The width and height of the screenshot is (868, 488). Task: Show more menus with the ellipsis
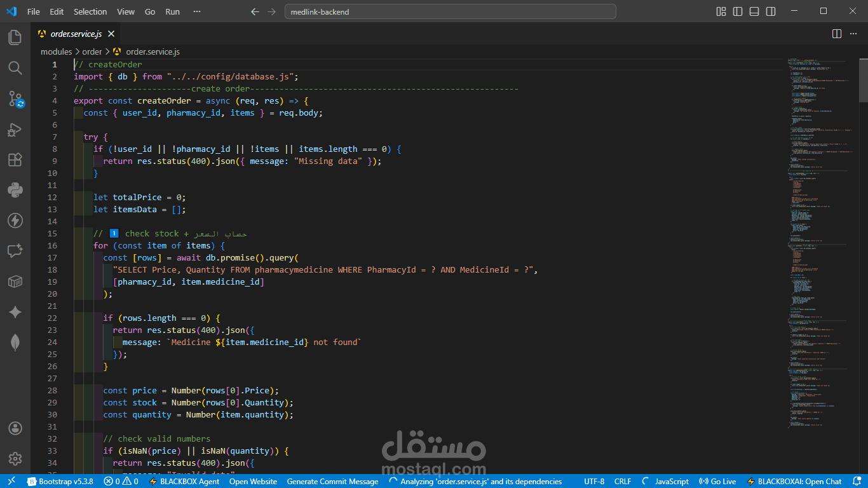tap(197, 11)
